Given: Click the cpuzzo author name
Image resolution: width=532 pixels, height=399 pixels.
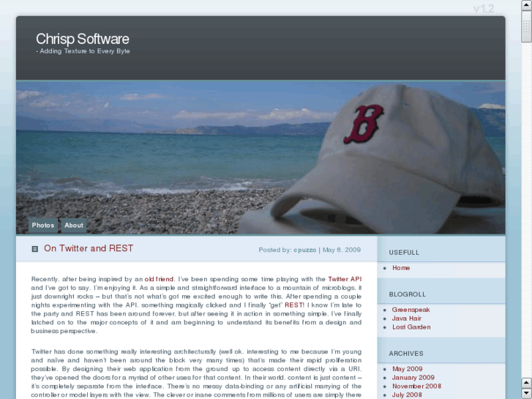Looking at the screenshot, I should coord(304,250).
